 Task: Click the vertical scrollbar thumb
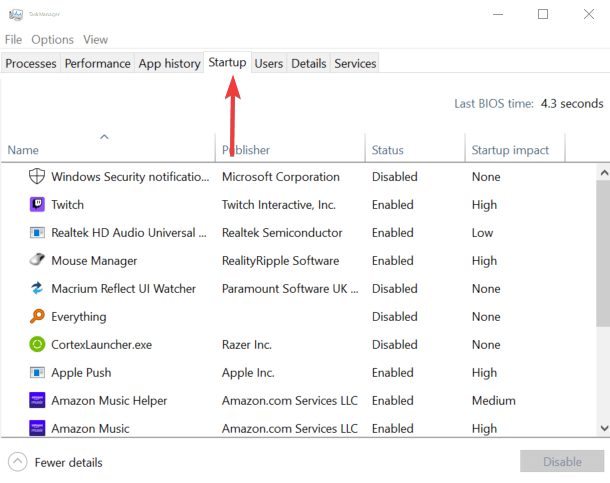603,254
